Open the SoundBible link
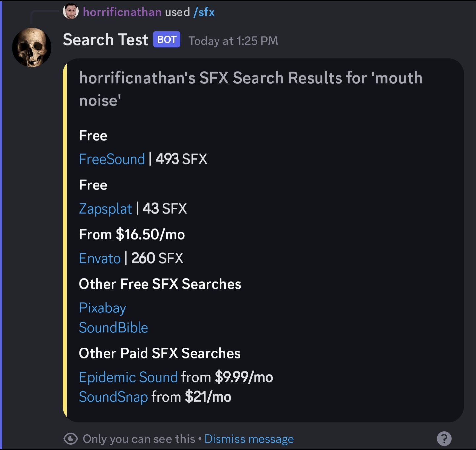Viewport: 476px width, 450px height. coord(113,328)
